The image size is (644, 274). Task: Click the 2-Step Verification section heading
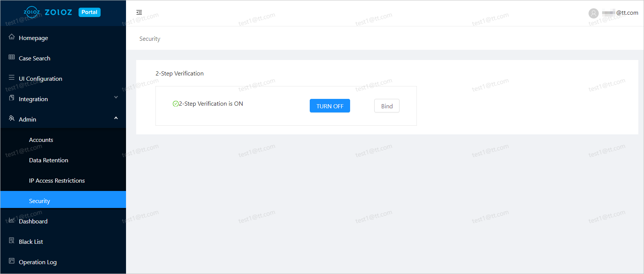pos(180,73)
